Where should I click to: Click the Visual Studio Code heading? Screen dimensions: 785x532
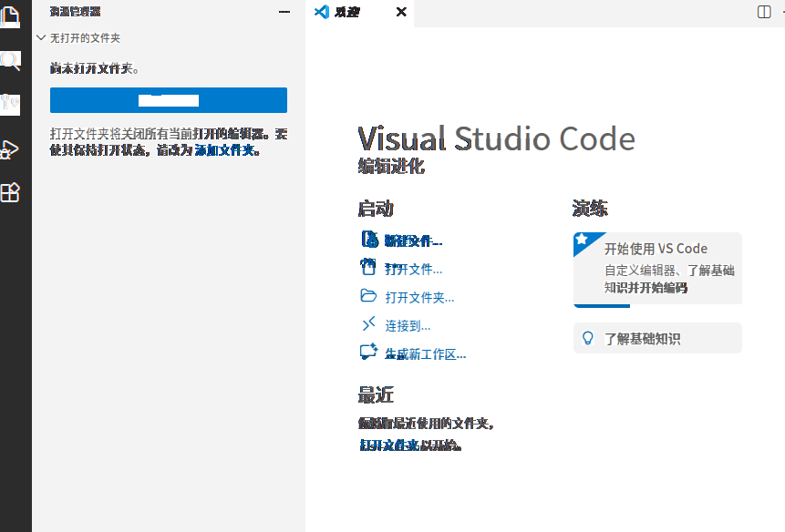click(496, 138)
